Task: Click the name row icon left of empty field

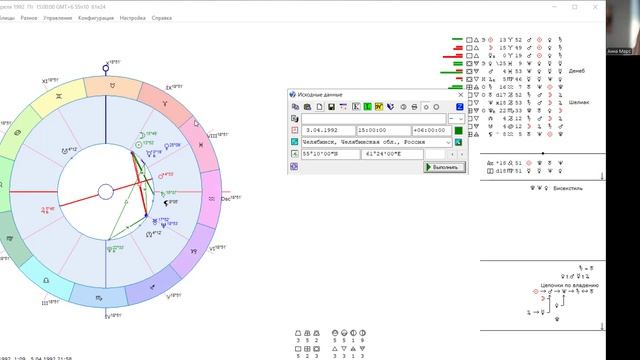Action: pyautogui.click(x=294, y=119)
